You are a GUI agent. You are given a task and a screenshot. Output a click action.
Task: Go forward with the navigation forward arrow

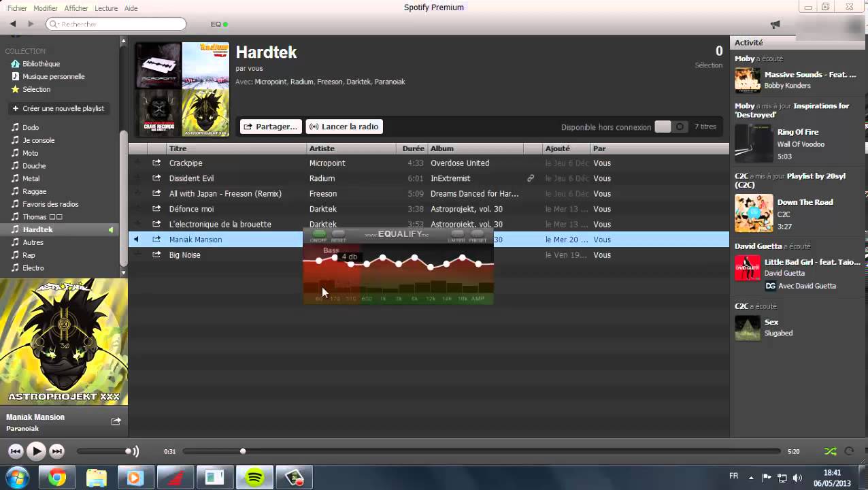pos(30,24)
